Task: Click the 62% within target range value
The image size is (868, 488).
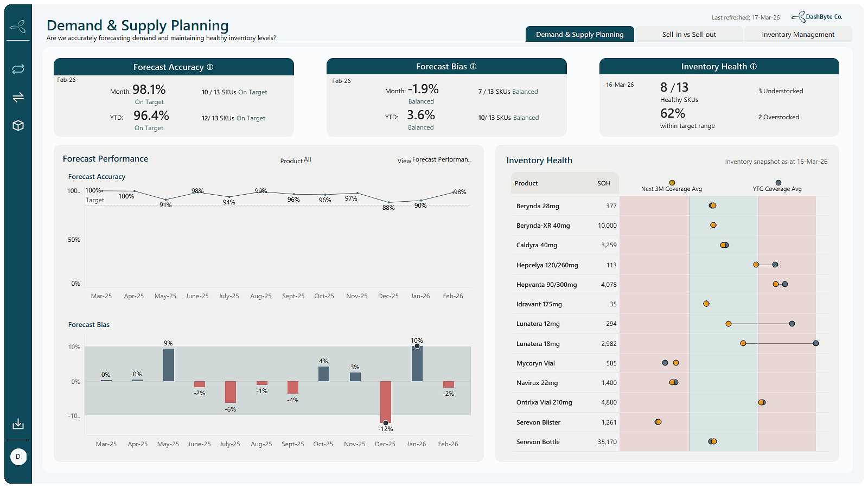Action: pyautogui.click(x=673, y=113)
